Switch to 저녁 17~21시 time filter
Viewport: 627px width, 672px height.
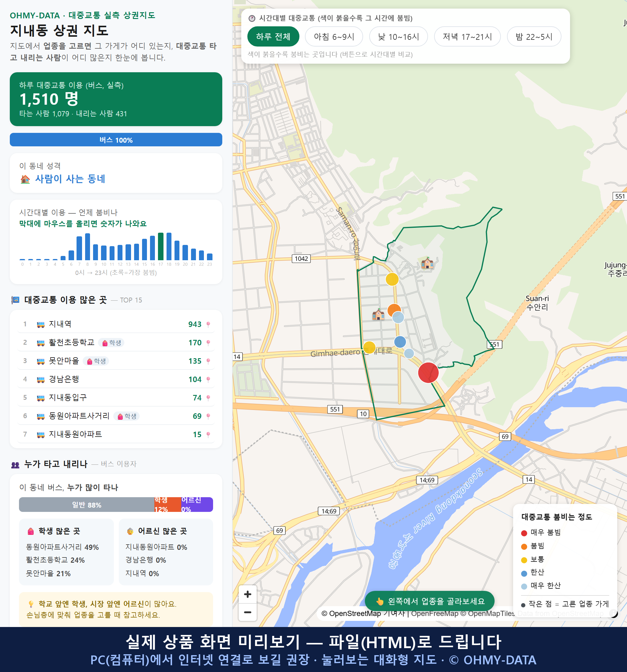(x=467, y=36)
